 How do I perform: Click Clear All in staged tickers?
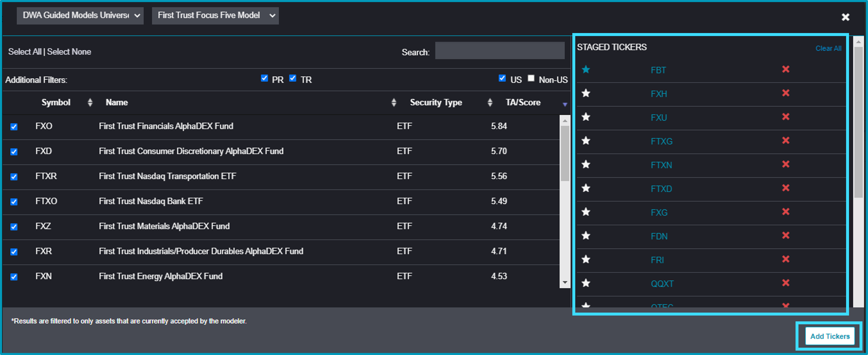tap(828, 49)
